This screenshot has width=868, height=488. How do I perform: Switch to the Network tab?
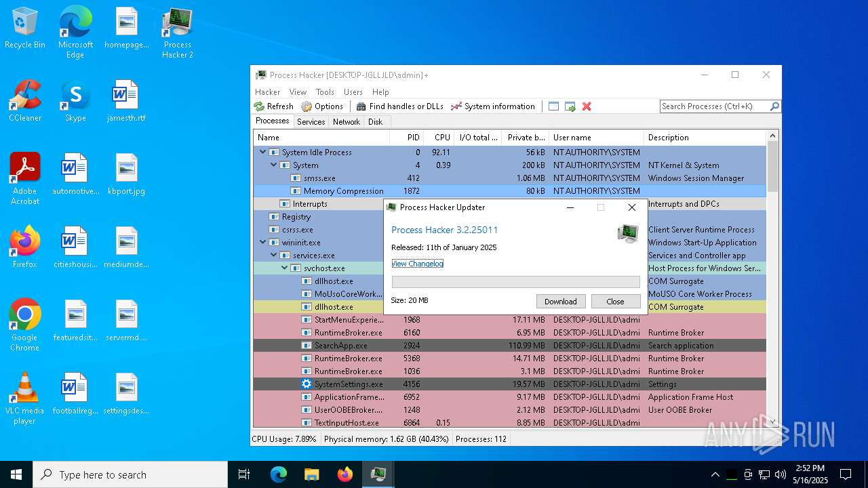(x=347, y=122)
